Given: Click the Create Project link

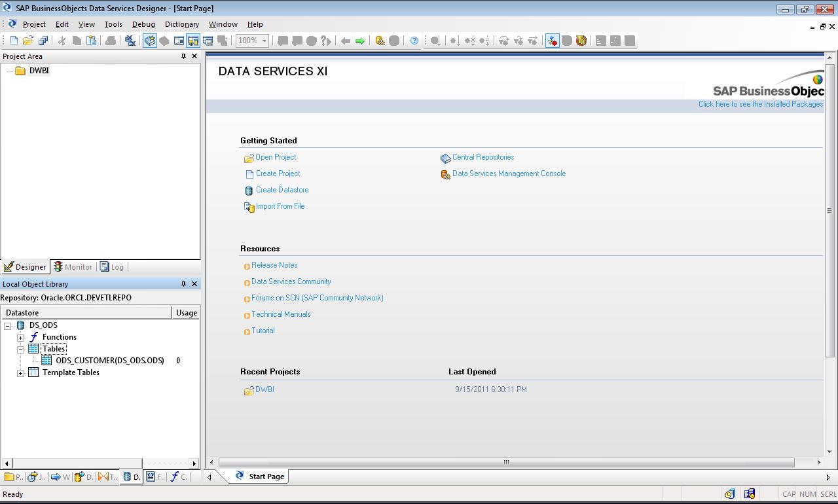Looking at the screenshot, I should [x=278, y=173].
